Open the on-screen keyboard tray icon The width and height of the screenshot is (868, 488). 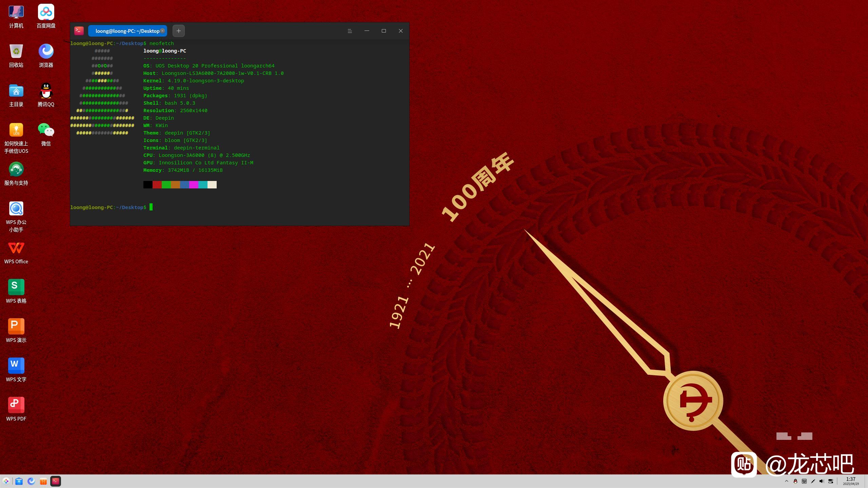click(x=804, y=481)
